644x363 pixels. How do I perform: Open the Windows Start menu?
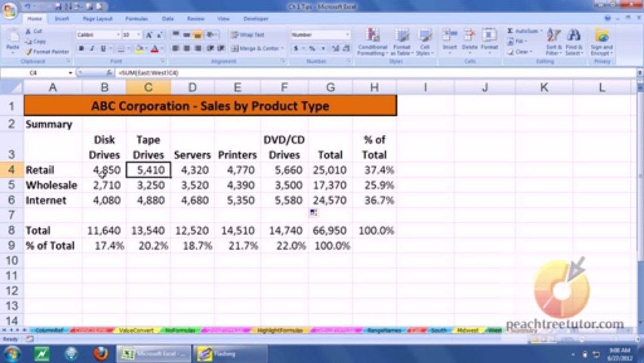[x=12, y=353]
